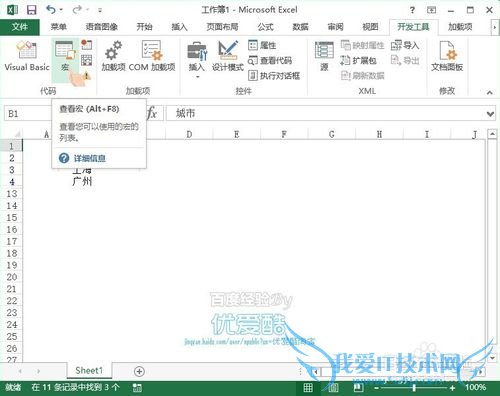
Task: Switch to the 页面布局 tab
Action: pyautogui.click(x=222, y=27)
